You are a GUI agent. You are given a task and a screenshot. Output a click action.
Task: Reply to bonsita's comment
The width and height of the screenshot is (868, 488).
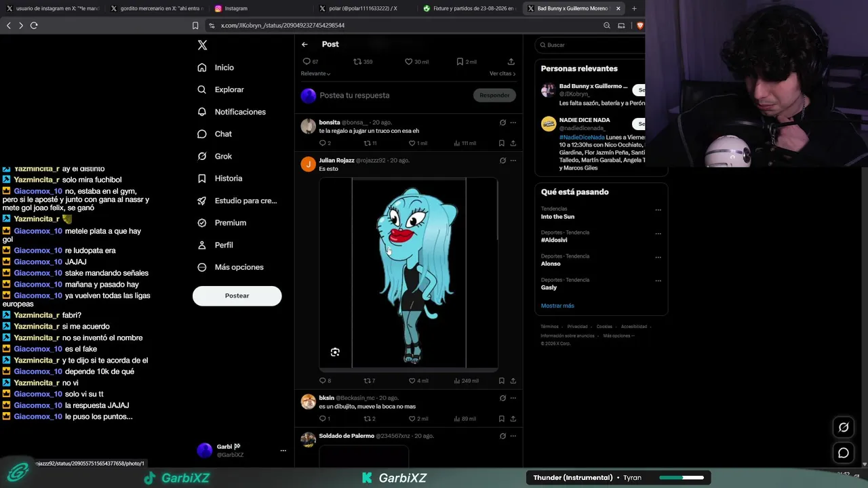coord(325,143)
